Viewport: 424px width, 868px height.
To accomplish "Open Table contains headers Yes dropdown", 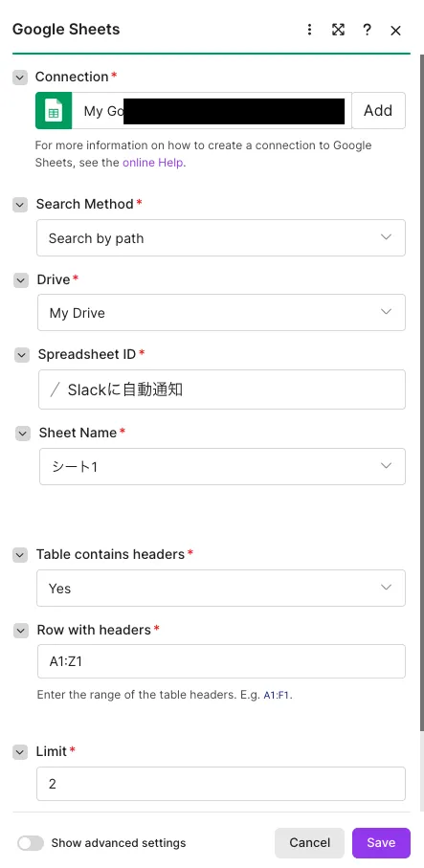I will click(221, 588).
